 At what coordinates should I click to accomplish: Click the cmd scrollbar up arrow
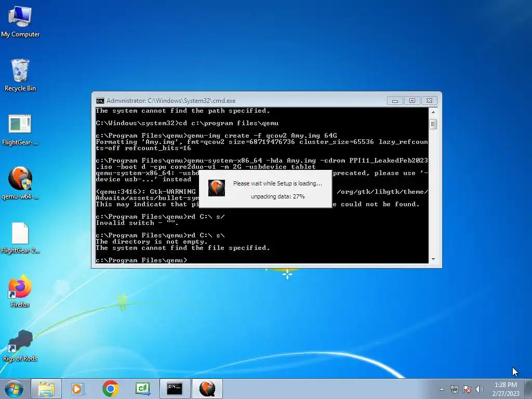pos(433,112)
